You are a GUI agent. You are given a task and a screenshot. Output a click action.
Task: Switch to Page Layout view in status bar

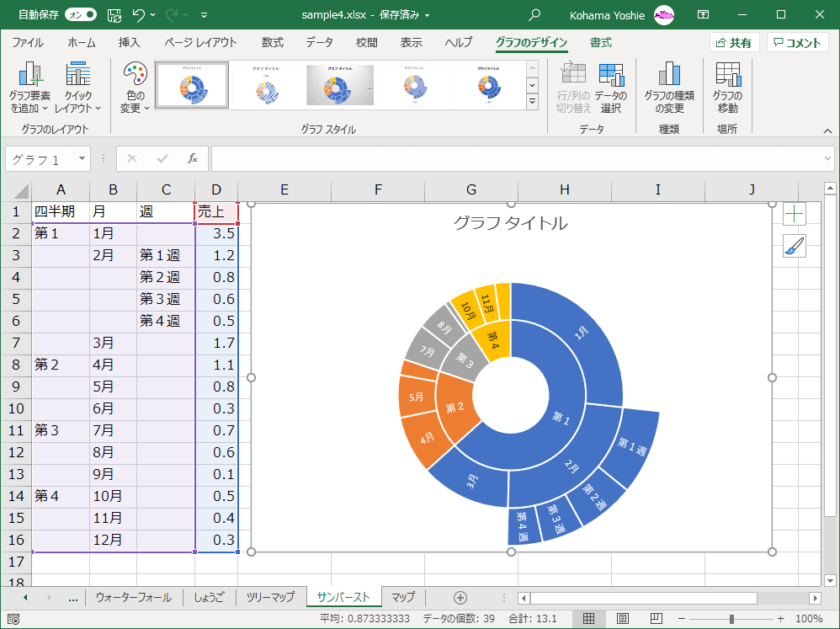622,619
